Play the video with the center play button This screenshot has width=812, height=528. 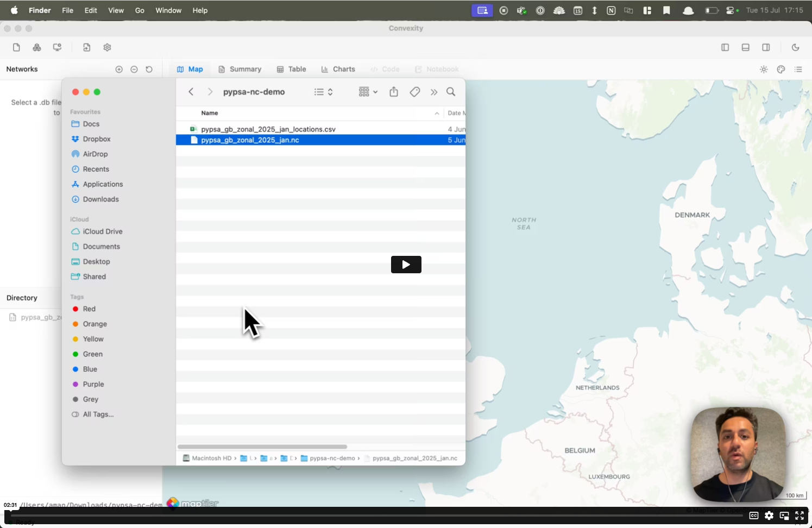(x=406, y=265)
